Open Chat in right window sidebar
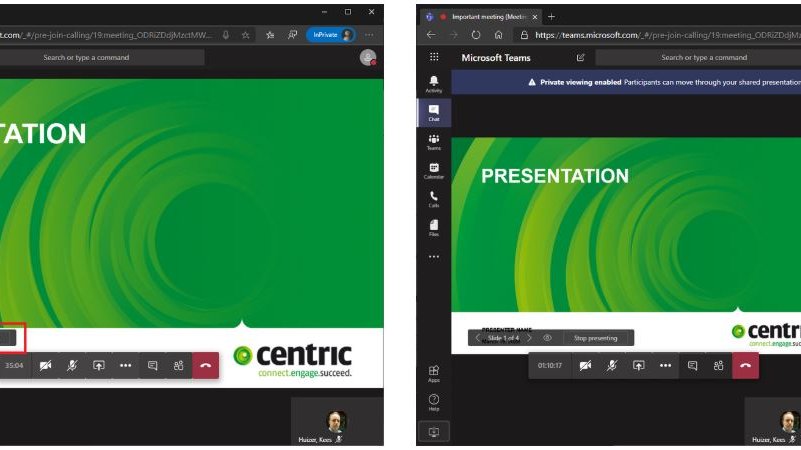This screenshot has height=450, width=801. click(434, 112)
